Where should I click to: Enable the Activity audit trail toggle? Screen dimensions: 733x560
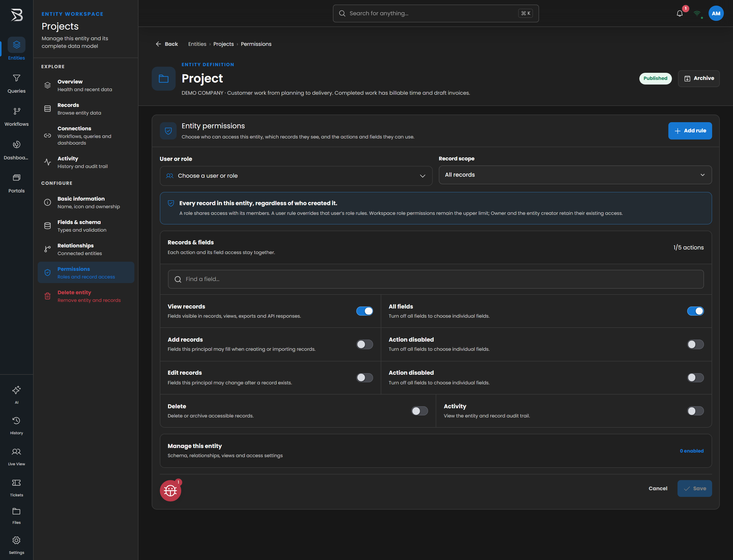point(695,411)
